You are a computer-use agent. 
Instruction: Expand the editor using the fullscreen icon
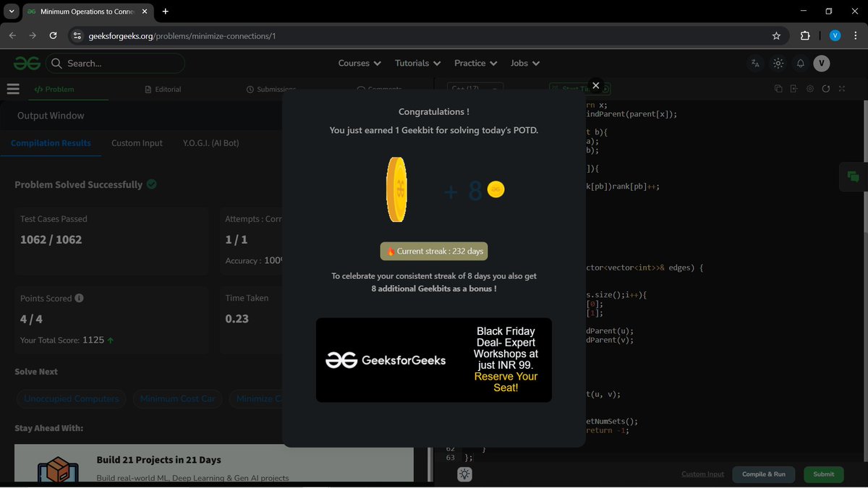[841, 87]
